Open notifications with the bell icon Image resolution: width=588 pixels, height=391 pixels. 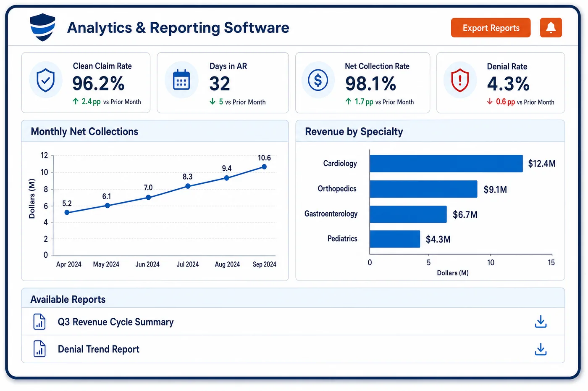tap(551, 28)
